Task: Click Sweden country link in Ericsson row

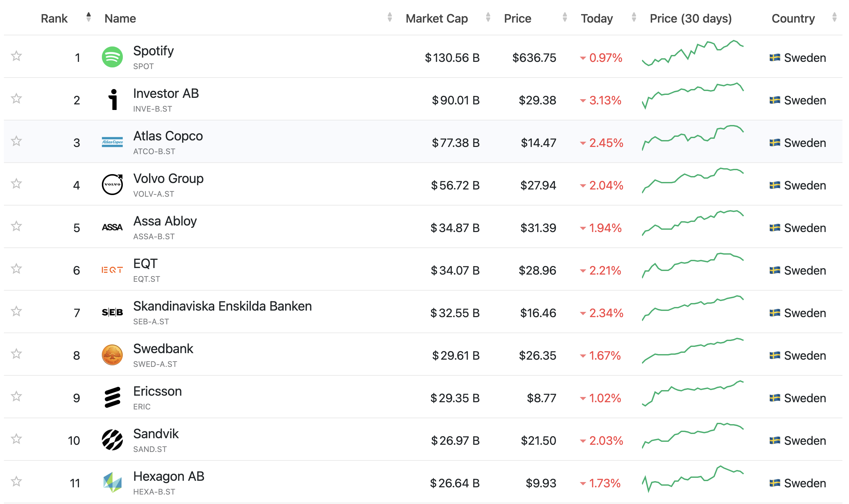Action: (x=804, y=398)
